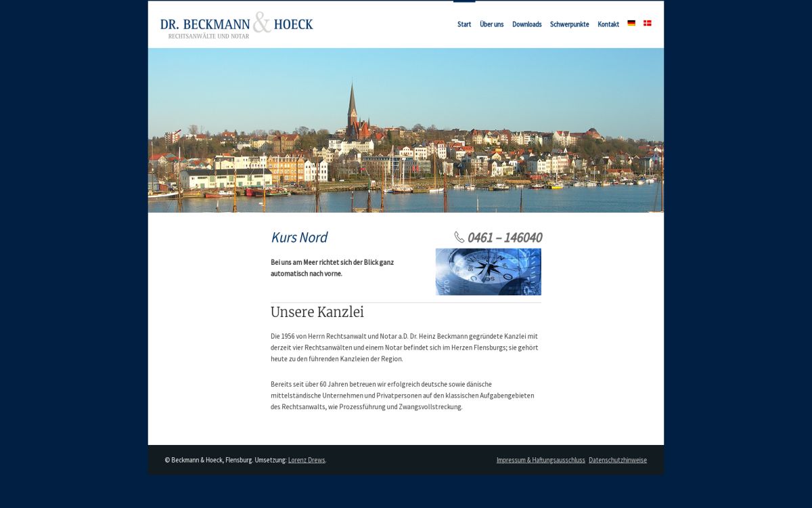Select the German flag language icon
The image size is (812, 508).
pyautogui.click(x=631, y=22)
